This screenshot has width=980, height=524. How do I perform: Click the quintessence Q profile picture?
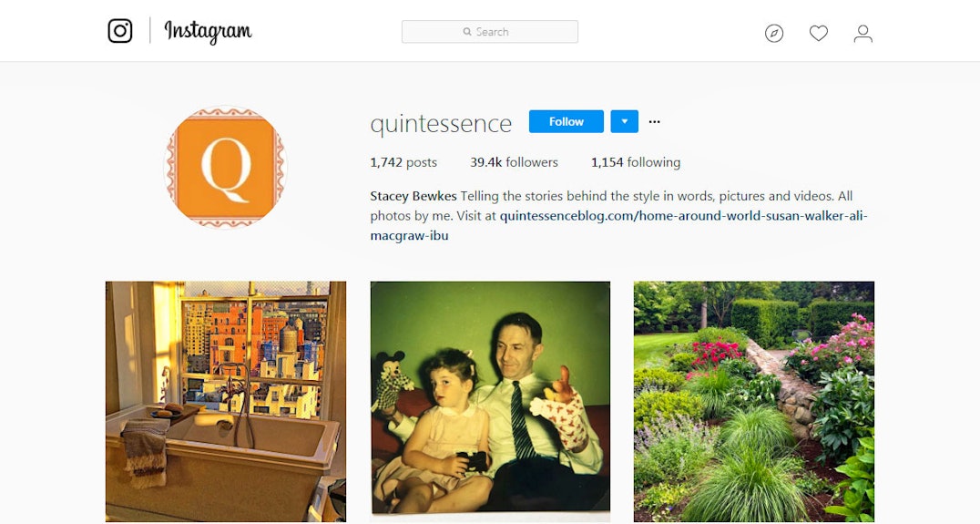click(225, 167)
